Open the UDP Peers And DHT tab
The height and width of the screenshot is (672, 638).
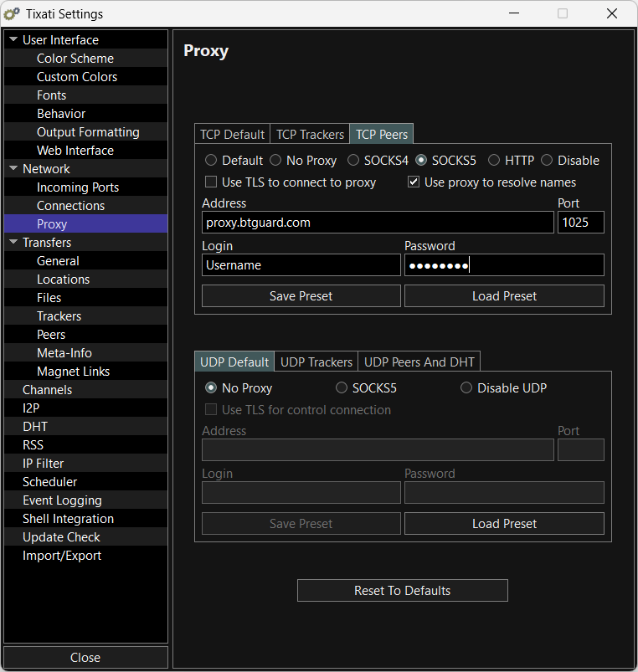(419, 362)
